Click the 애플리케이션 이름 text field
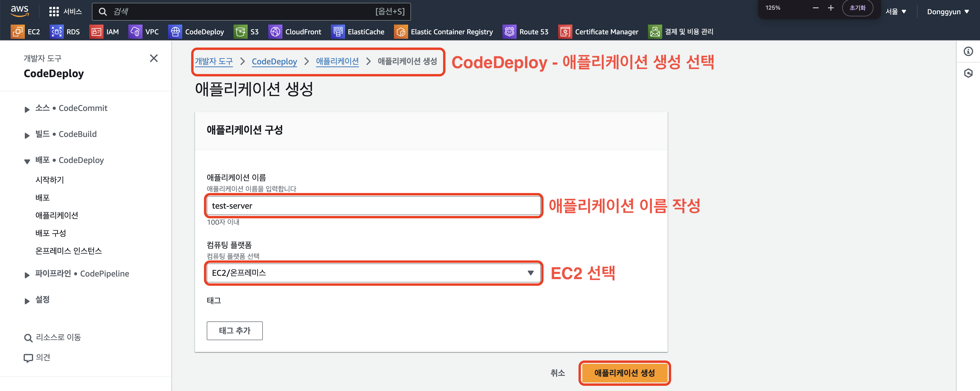980x391 pixels. [x=373, y=206]
